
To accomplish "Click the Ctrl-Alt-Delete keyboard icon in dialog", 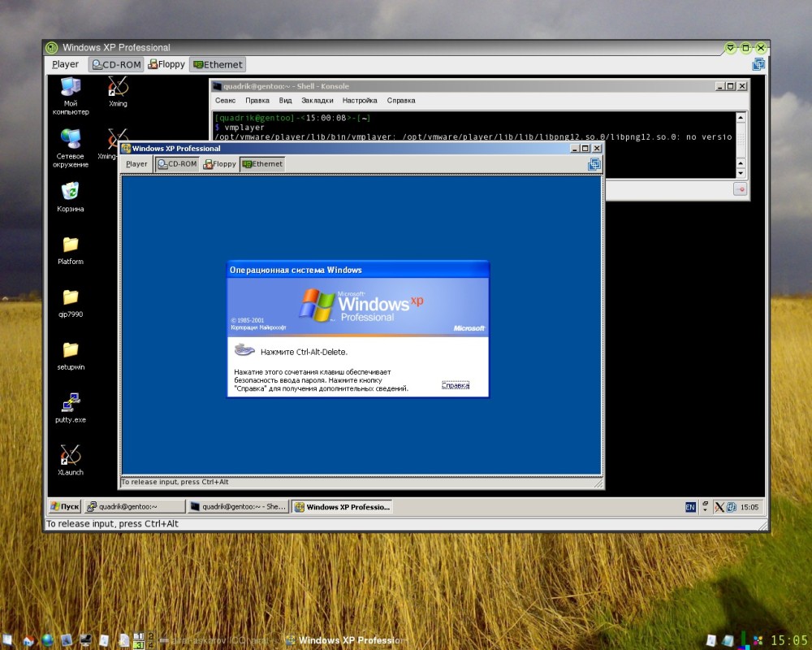I will tap(244, 350).
